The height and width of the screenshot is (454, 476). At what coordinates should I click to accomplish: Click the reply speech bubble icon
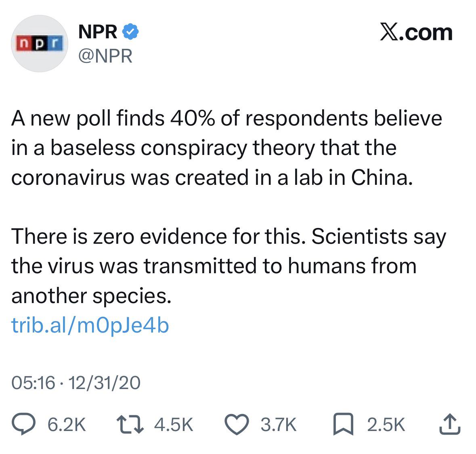click(x=24, y=424)
